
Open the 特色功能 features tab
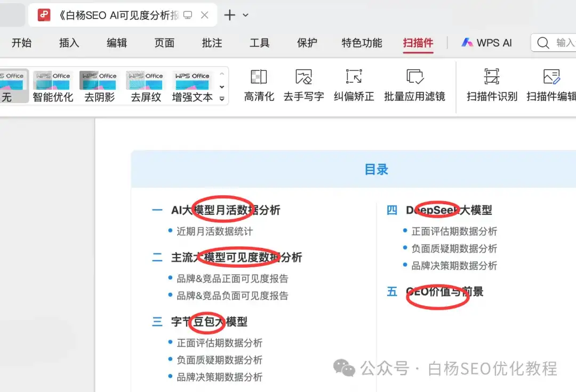point(362,43)
